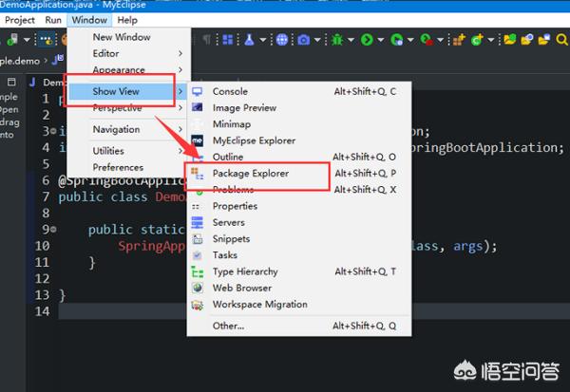The width and height of the screenshot is (570, 392).
Task: Click the Type Hierarchy icon
Action: coord(198,271)
